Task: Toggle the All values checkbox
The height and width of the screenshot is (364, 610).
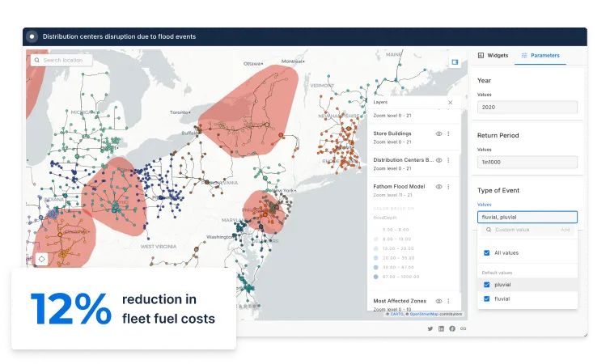Action: (x=486, y=252)
